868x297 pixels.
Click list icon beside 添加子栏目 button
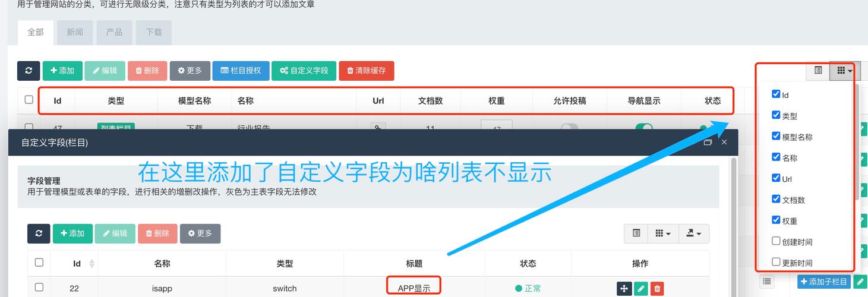(x=767, y=282)
